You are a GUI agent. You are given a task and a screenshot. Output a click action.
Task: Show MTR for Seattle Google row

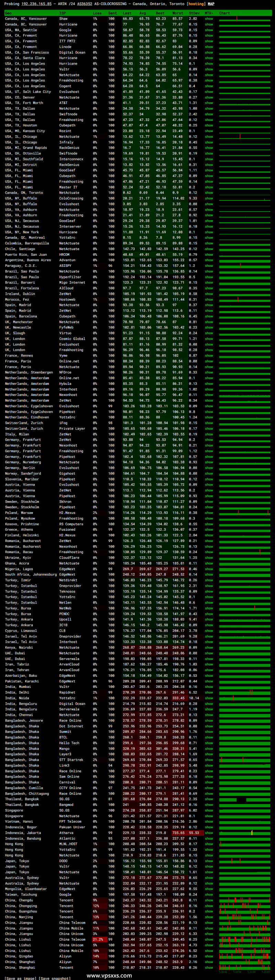coord(209,30)
